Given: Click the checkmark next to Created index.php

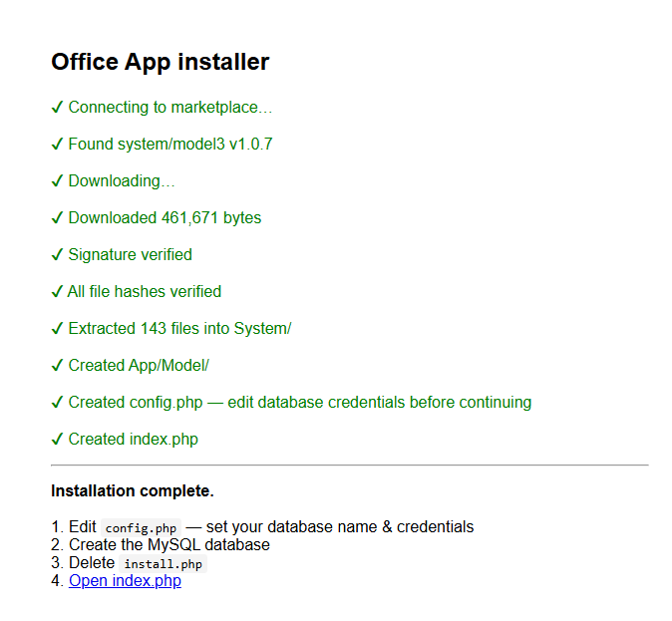Looking at the screenshot, I should click(58, 440).
